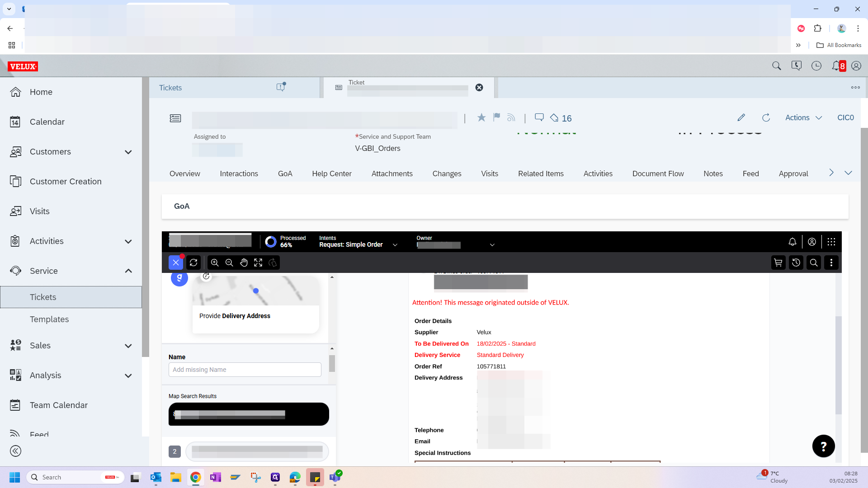Click the Windows taskbar Search box
The height and width of the screenshot is (488, 868).
tap(75, 477)
